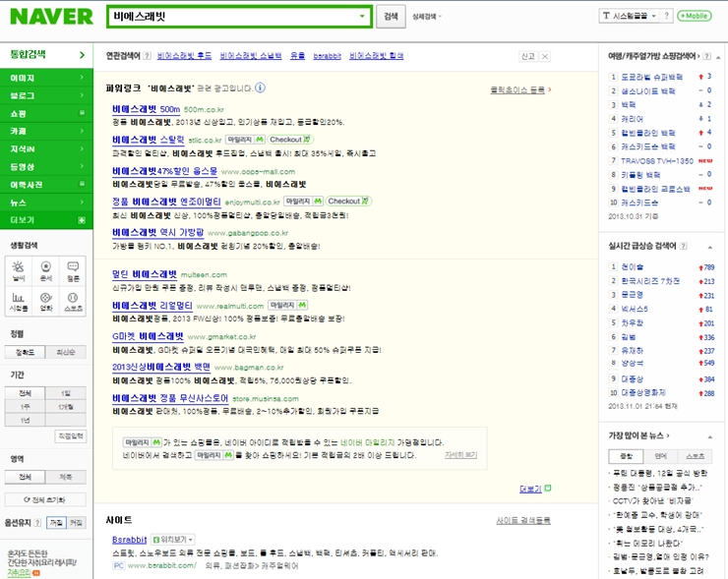Open the 동영상 search category

pos(46,166)
